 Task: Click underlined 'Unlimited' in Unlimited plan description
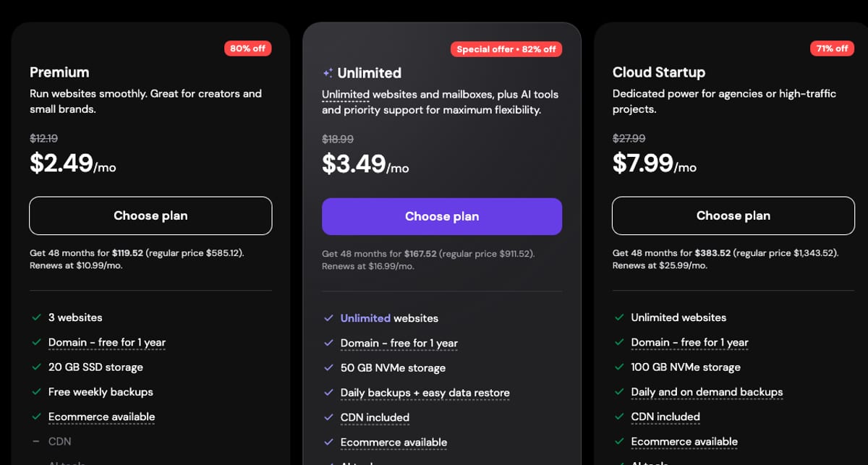click(346, 94)
